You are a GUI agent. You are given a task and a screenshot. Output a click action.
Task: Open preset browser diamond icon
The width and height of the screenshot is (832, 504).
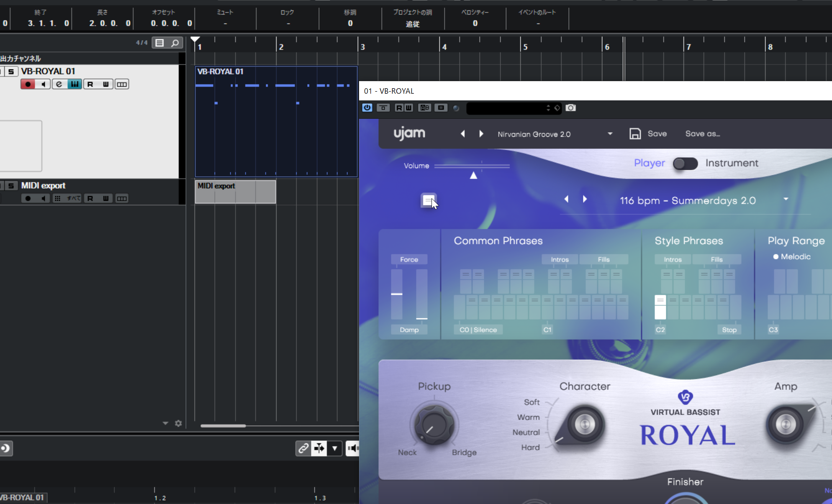(557, 108)
